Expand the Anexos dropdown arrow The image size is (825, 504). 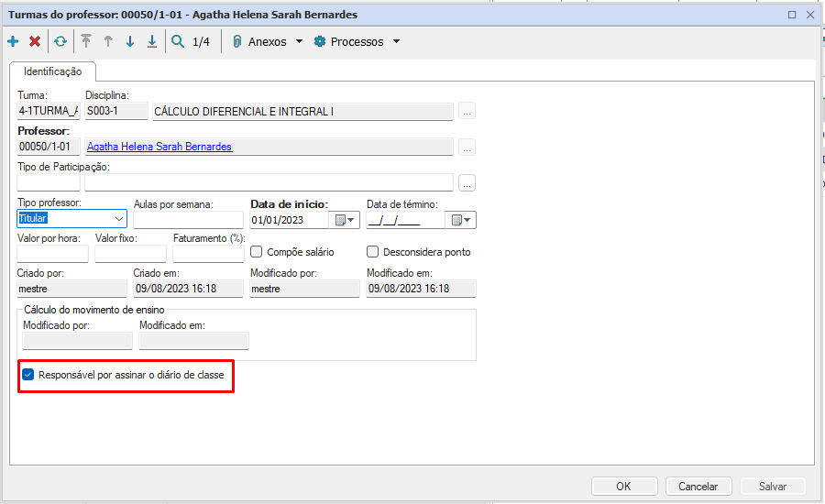[299, 41]
